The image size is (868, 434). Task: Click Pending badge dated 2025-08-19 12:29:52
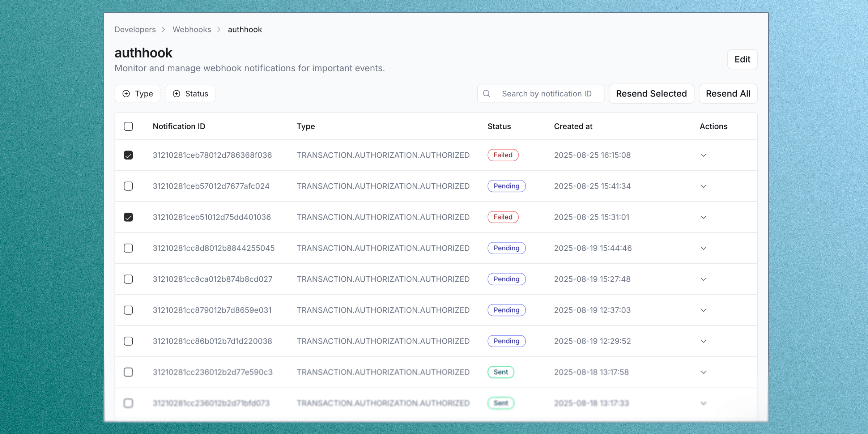506,341
